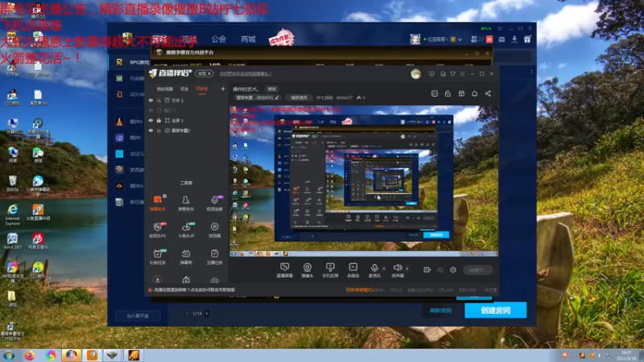Click the 修改 room title button
This screenshot has height=362, width=644.
(272, 89)
